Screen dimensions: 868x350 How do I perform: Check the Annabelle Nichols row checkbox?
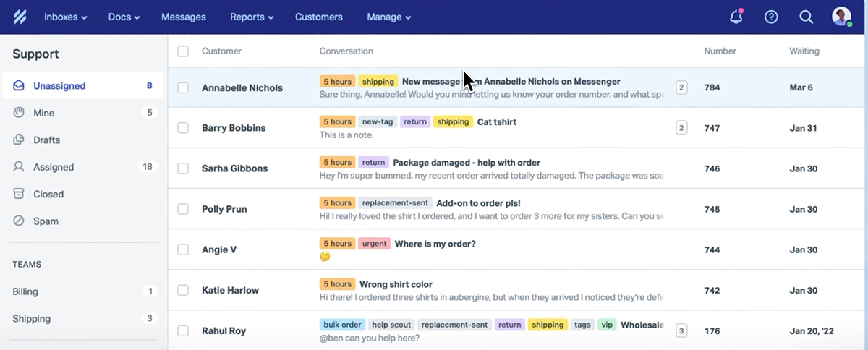tap(183, 87)
